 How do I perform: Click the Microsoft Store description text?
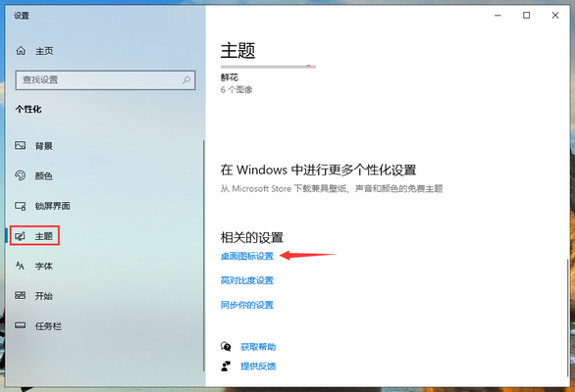[x=332, y=189]
